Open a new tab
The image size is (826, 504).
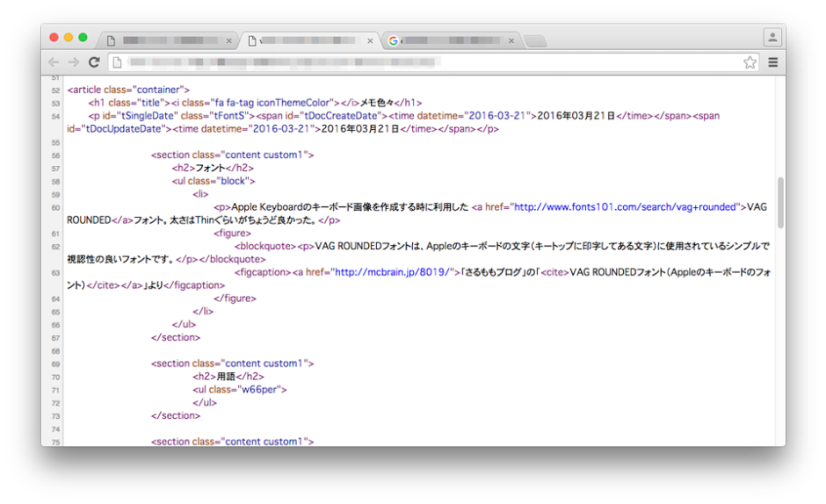pos(534,41)
